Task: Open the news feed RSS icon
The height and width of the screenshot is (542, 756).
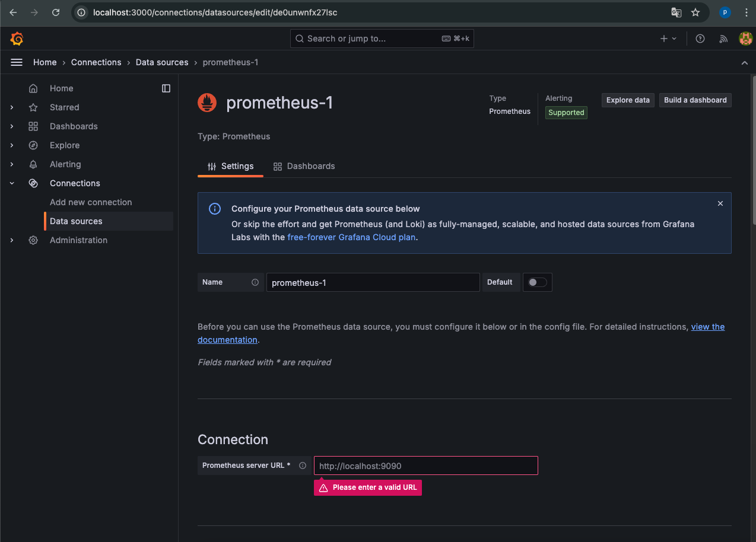Action: pyautogui.click(x=723, y=39)
